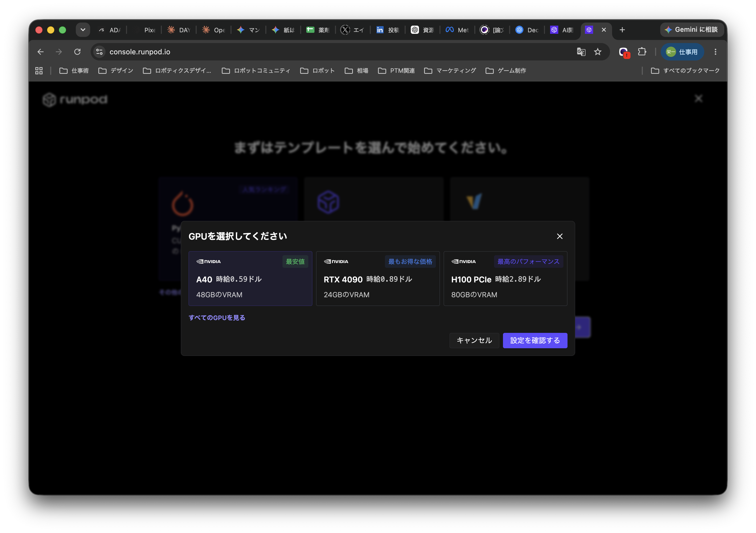This screenshot has height=533, width=756.
Task: Click the 最もお得な価格 badge
Action: click(x=410, y=262)
